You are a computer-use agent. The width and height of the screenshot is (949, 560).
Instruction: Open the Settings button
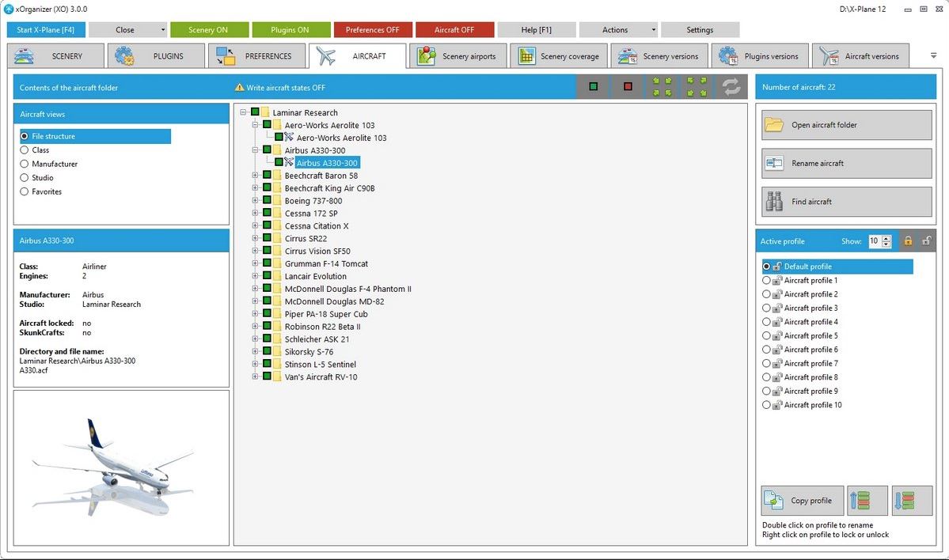pyautogui.click(x=700, y=29)
